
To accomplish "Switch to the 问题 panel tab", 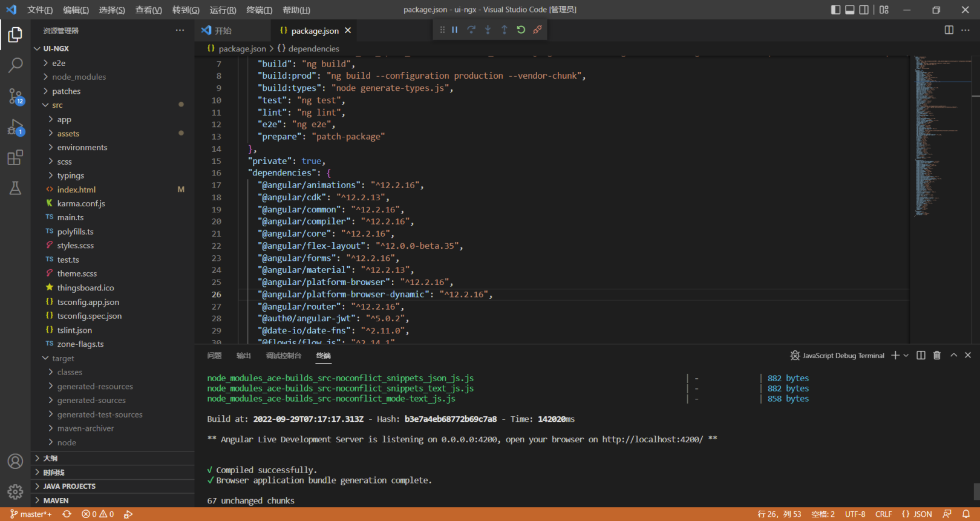I will tap(214, 356).
